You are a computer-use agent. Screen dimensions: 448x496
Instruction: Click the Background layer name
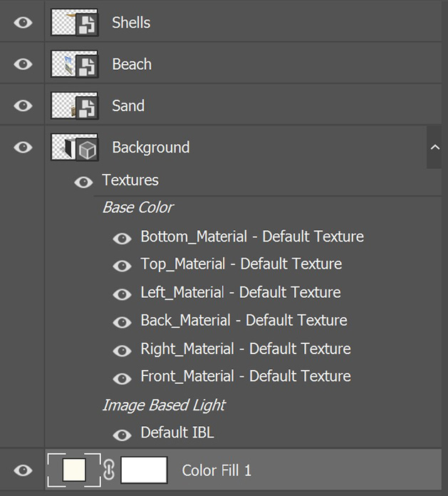point(151,148)
